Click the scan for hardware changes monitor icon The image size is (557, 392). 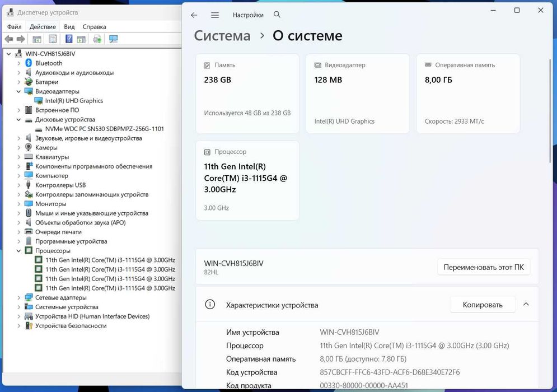113,39
